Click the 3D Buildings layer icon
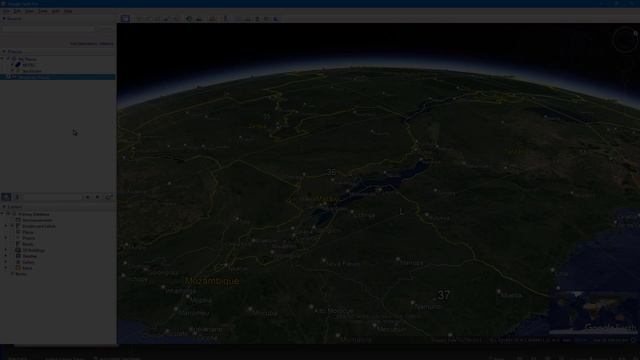The height and width of the screenshot is (360, 640). pos(18,250)
